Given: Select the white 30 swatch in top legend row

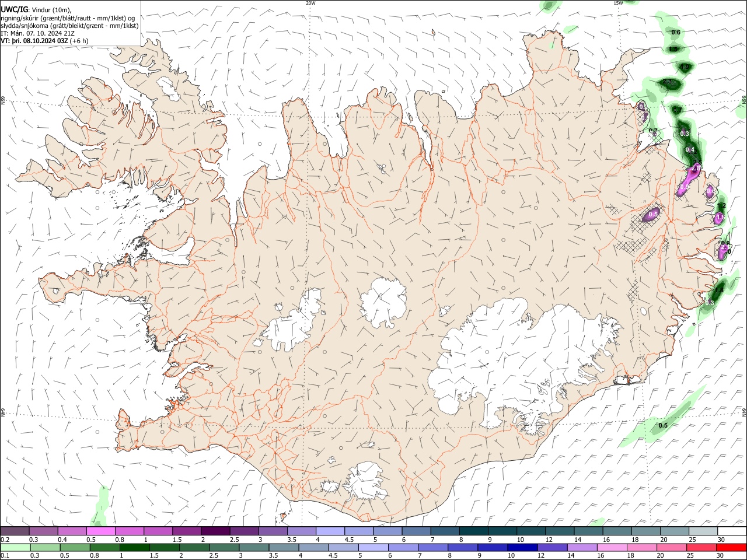Looking at the screenshot, I should [x=731, y=531].
